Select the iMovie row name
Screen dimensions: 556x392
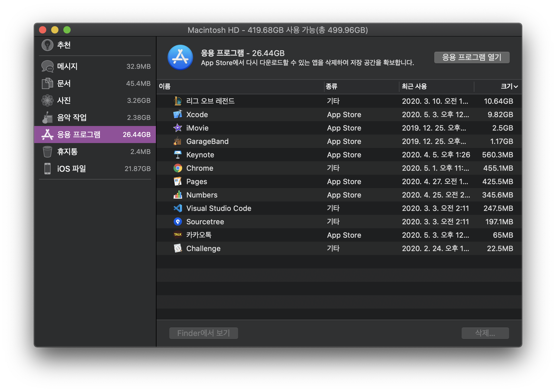point(197,128)
